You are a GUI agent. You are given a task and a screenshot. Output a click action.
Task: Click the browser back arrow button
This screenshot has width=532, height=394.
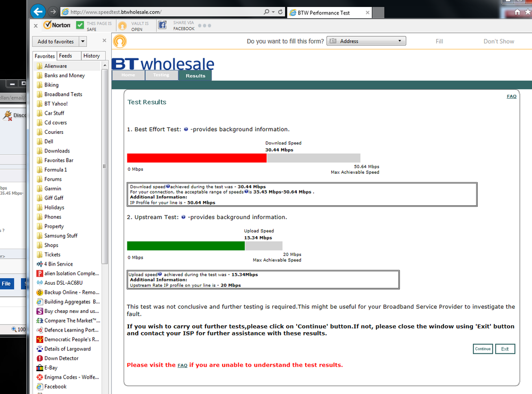point(38,12)
